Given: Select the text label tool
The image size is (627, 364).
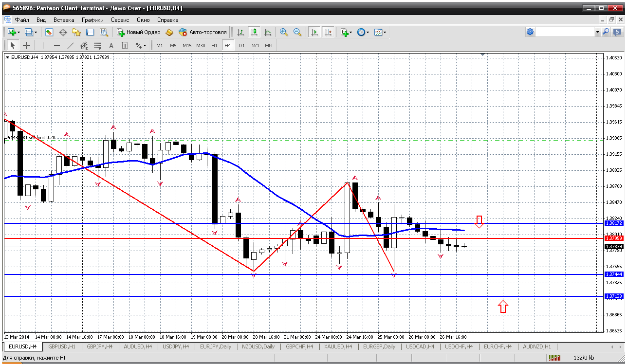Looking at the screenshot, I should tap(125, 45).
